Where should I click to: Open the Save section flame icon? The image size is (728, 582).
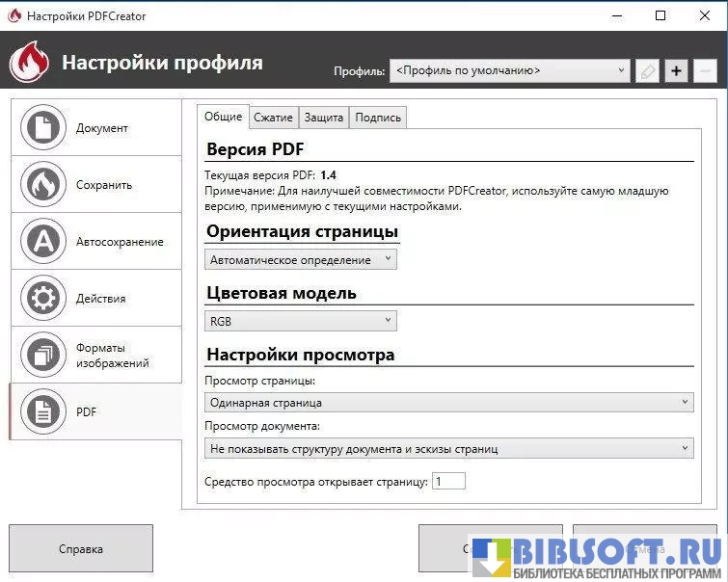(x=42, y=185)
